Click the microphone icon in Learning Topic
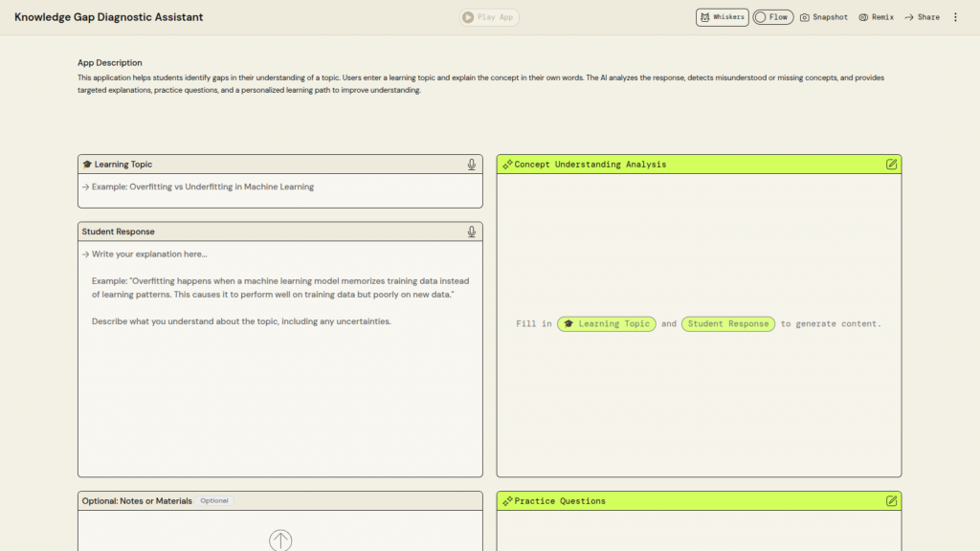 [471, 165]
